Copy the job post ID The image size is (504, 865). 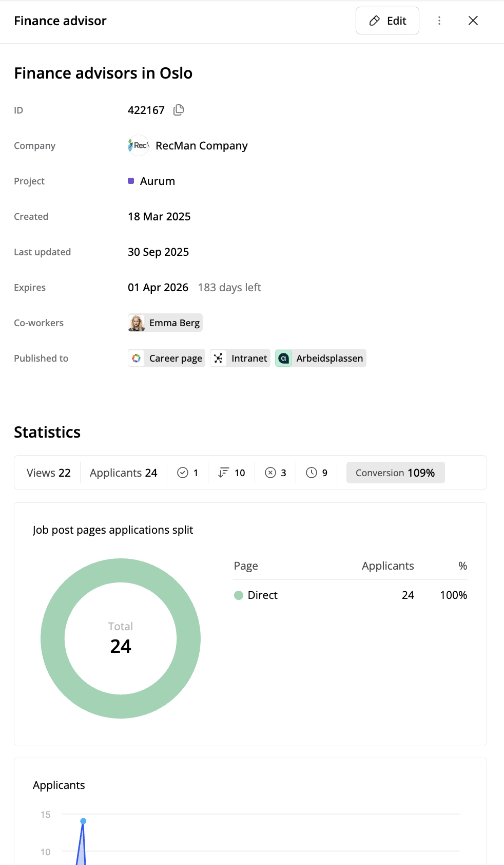(179, 110)
